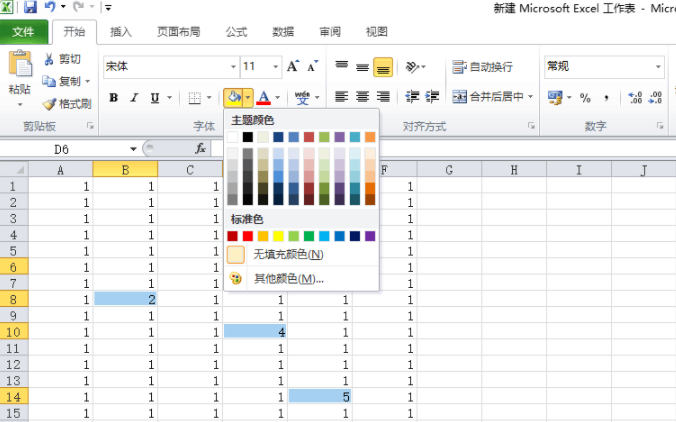
Task: Switch to the 插入 (Insert) tab
Action: [120, 32]
